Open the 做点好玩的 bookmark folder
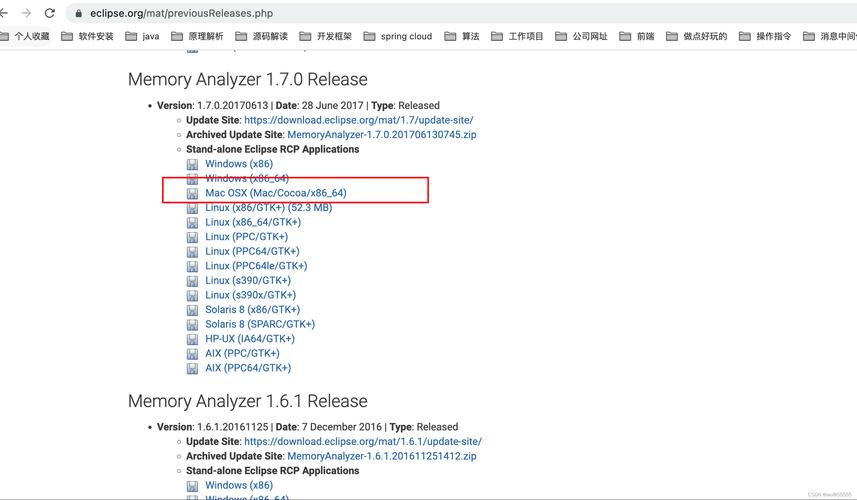 click(696, 36)
